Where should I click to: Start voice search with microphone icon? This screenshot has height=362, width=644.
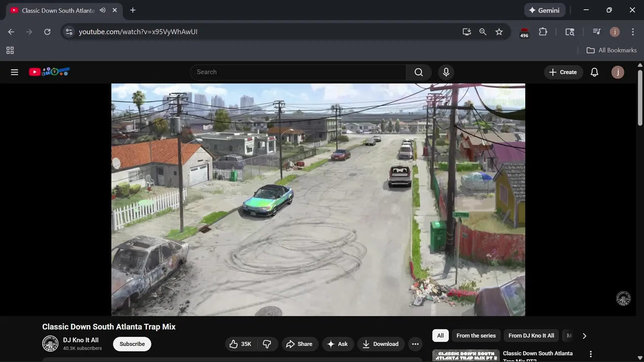tap(446, 72)
